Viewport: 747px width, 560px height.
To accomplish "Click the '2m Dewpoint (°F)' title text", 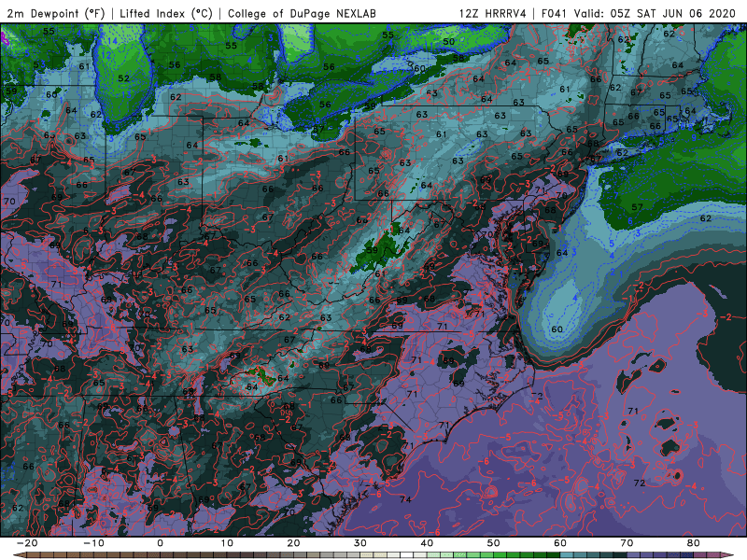I will point(55,13).
